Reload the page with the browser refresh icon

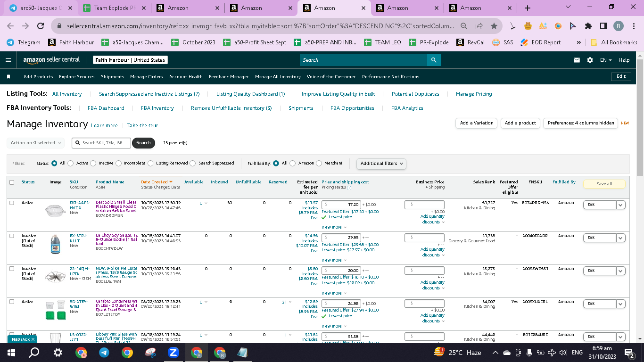(x=41, y=26)
